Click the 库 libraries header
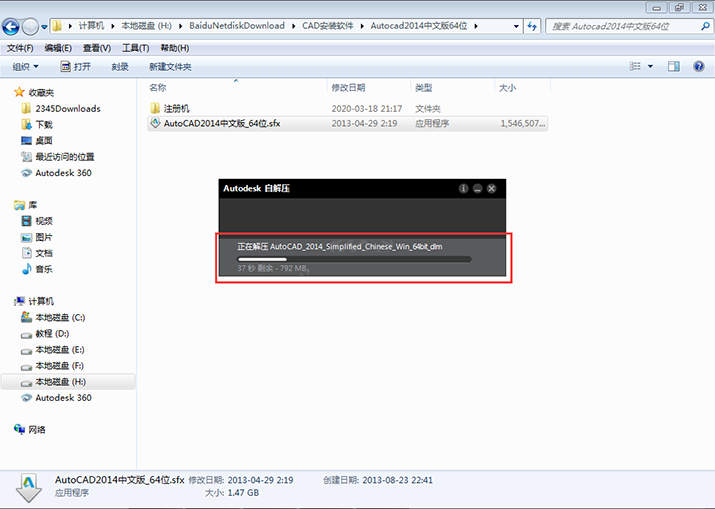Viewport: 715px width, 509px height. pos(26,205)
